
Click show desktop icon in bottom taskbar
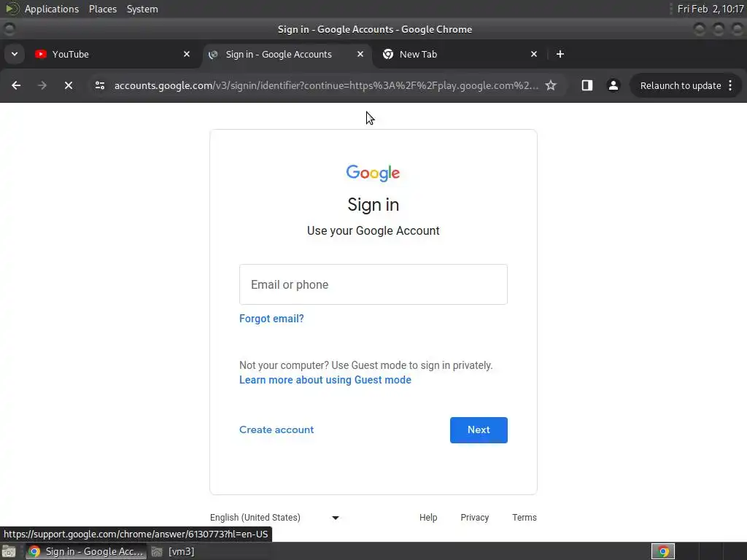point(9,551)
